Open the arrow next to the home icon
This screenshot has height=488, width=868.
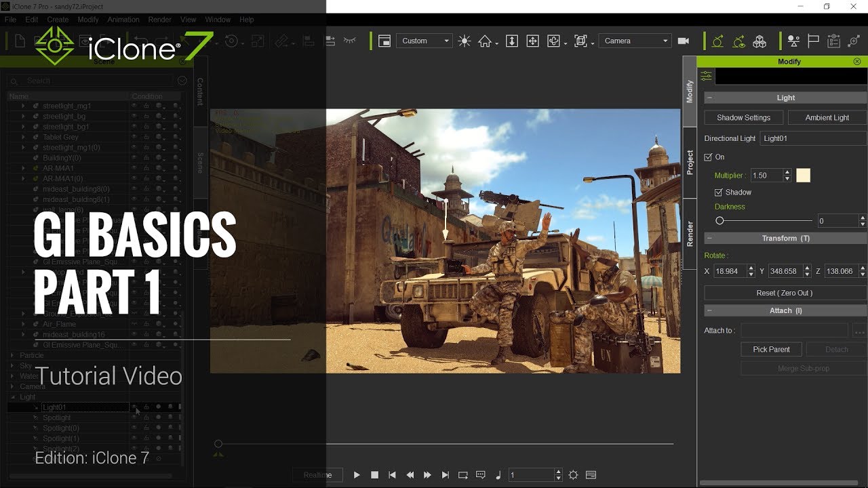[496, 43]
